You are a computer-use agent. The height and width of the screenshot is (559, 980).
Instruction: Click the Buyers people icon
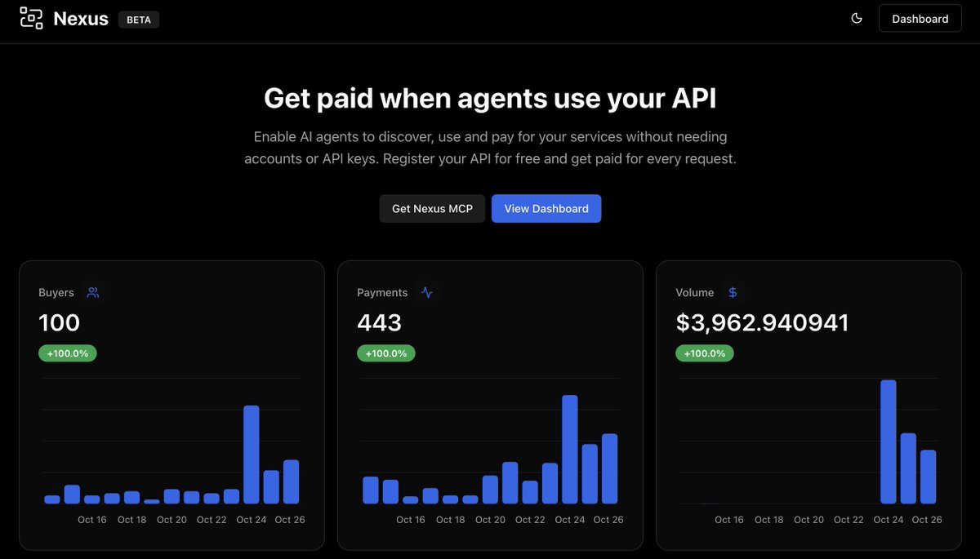tap(93, 292)
